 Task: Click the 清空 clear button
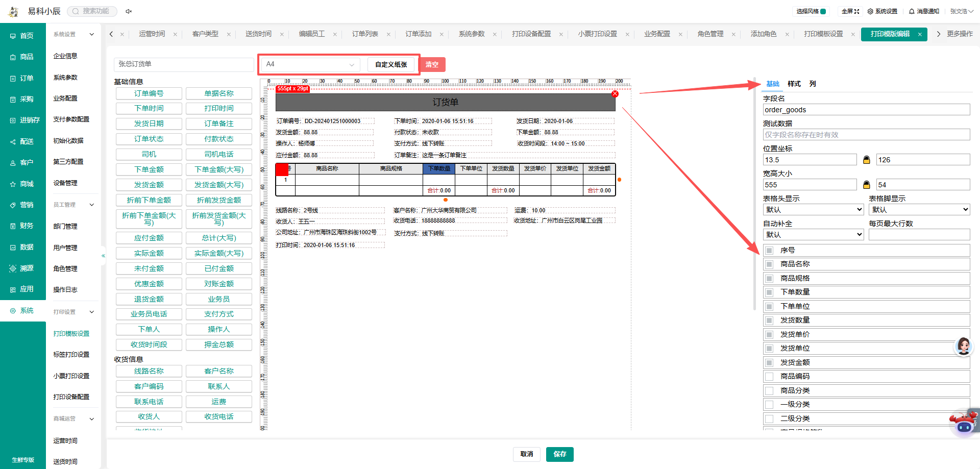(x=432, y=65)
